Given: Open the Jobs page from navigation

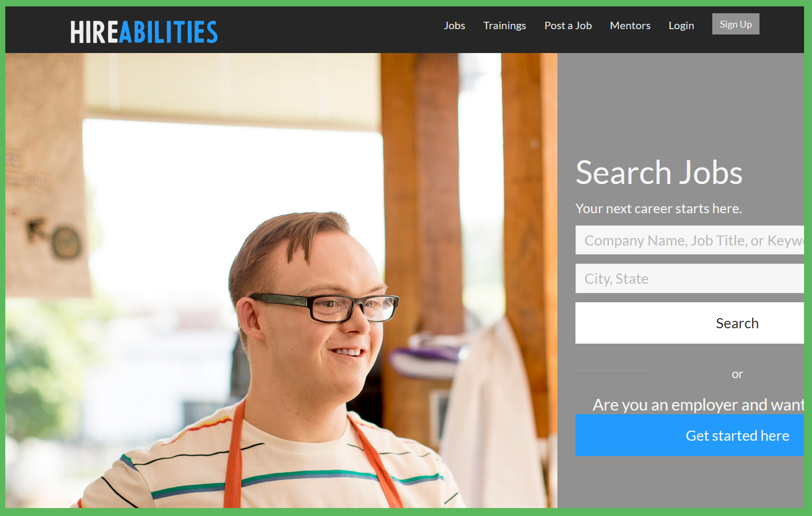Looking at the screenshot, I should [x=455, y=25].
